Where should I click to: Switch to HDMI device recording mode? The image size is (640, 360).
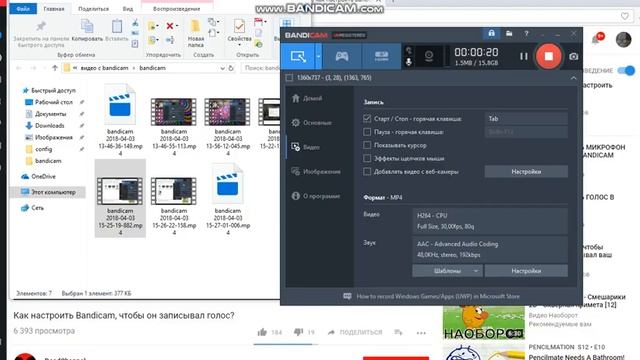(381, 56)
